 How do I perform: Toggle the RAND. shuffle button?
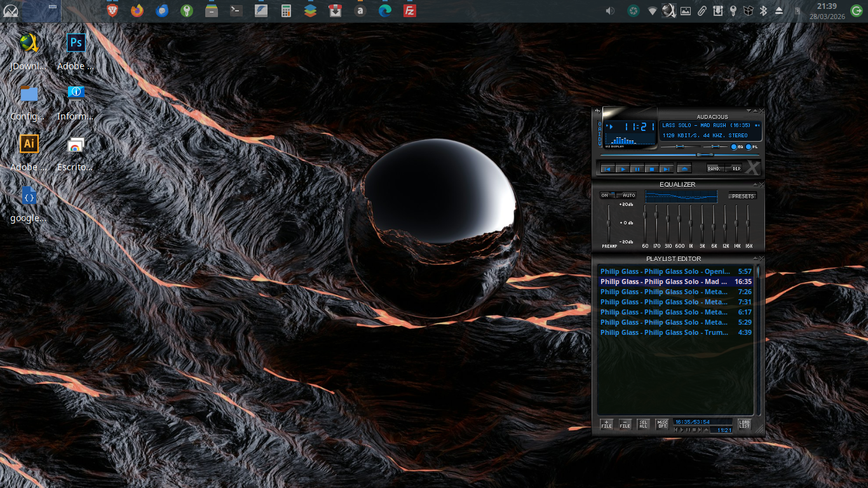(715, 169)
